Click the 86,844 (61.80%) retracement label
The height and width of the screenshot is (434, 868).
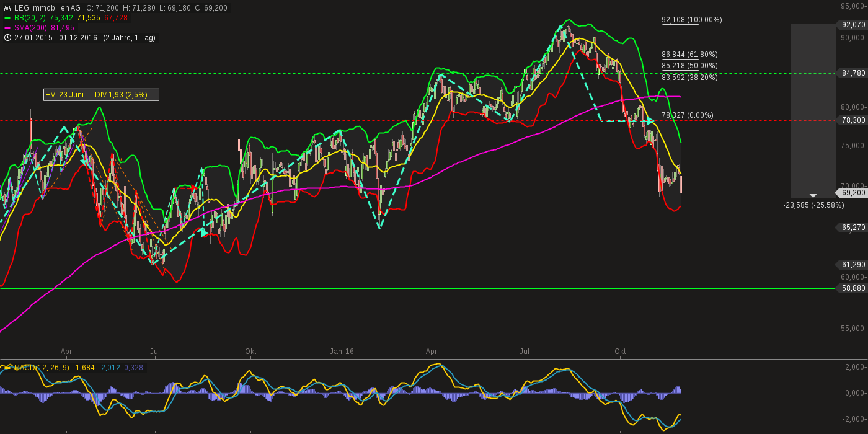pos(689,55)
